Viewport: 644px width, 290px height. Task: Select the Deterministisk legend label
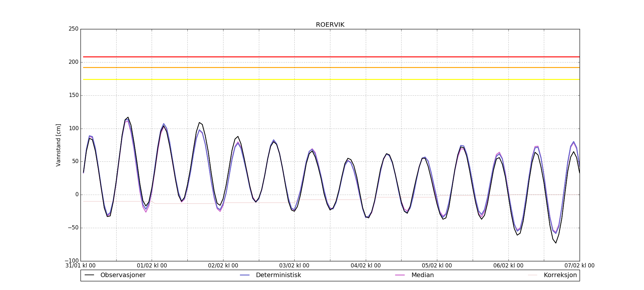coord(278,275)
